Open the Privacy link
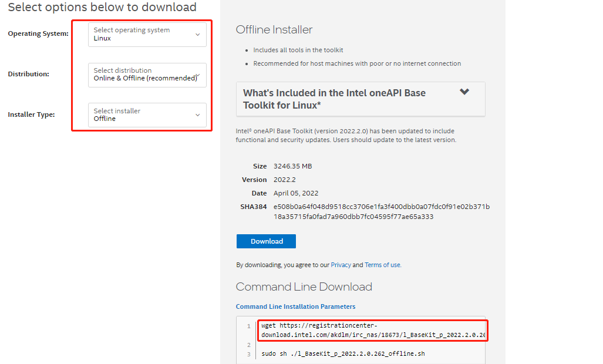603x364 pixels. [x=341, y=265]
